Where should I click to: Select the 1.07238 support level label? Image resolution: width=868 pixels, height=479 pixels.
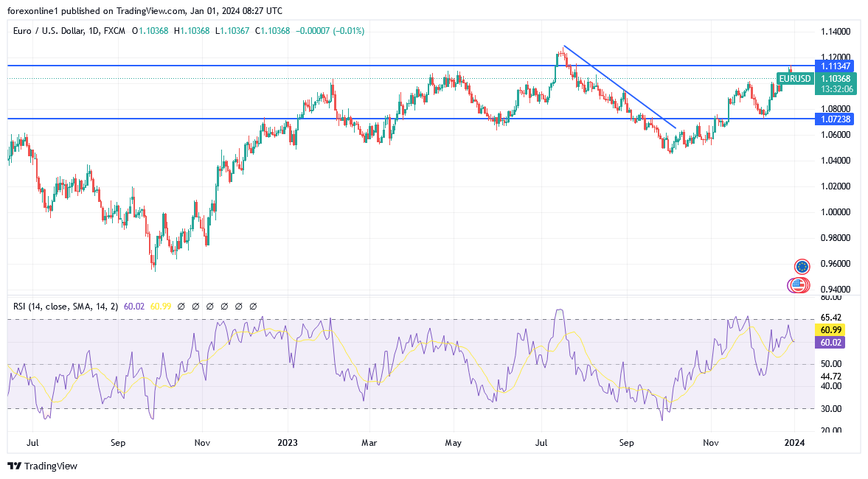(835, 119)
